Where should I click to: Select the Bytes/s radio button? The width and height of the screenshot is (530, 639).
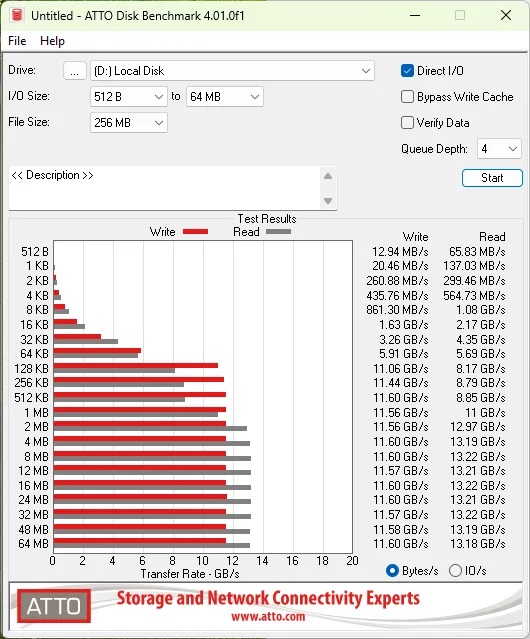pos(392,571)
